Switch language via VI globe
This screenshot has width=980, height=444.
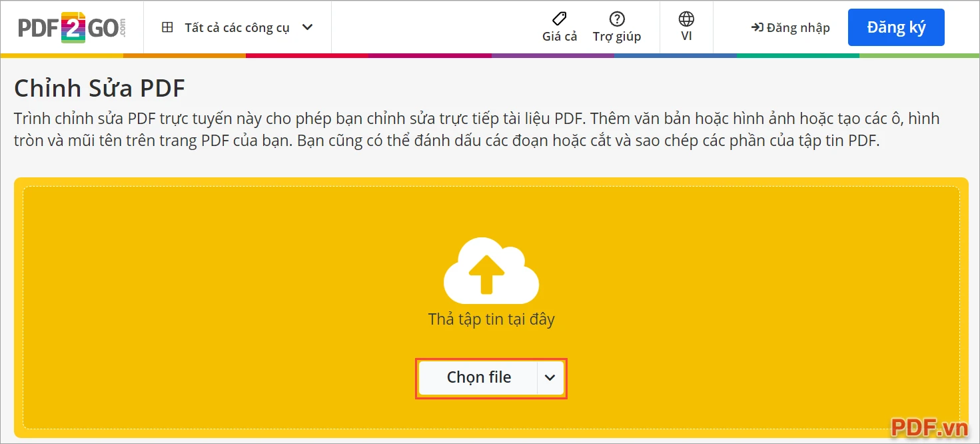(686, 27)
